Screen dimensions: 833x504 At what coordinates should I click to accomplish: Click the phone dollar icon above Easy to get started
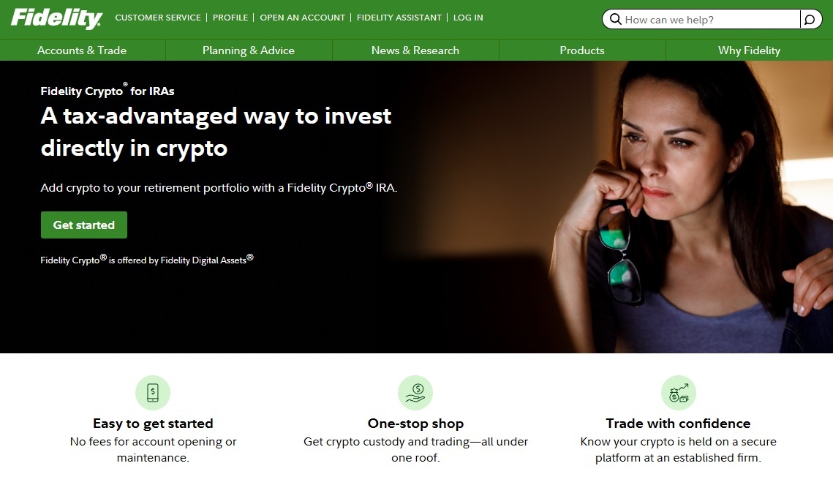coord(153,393)
